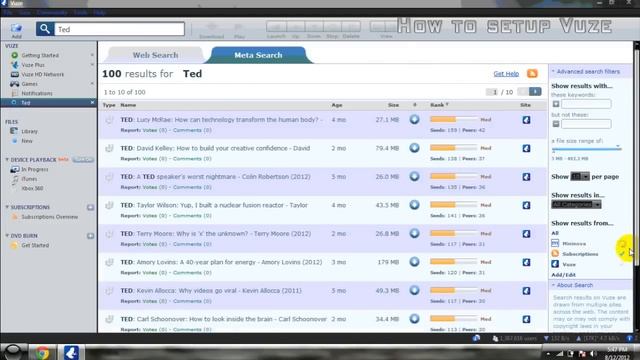Open the Help menu

point(99,13)
